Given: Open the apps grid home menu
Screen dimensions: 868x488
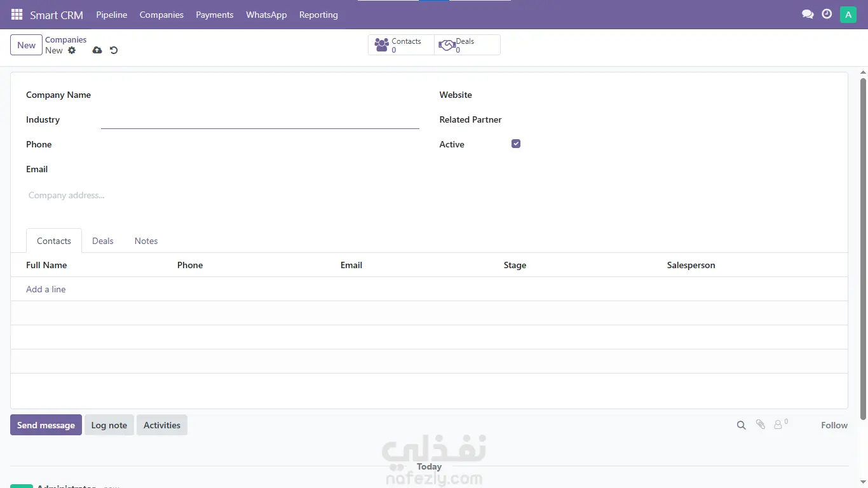Looking at the screenshot, I should pos(17,15).
